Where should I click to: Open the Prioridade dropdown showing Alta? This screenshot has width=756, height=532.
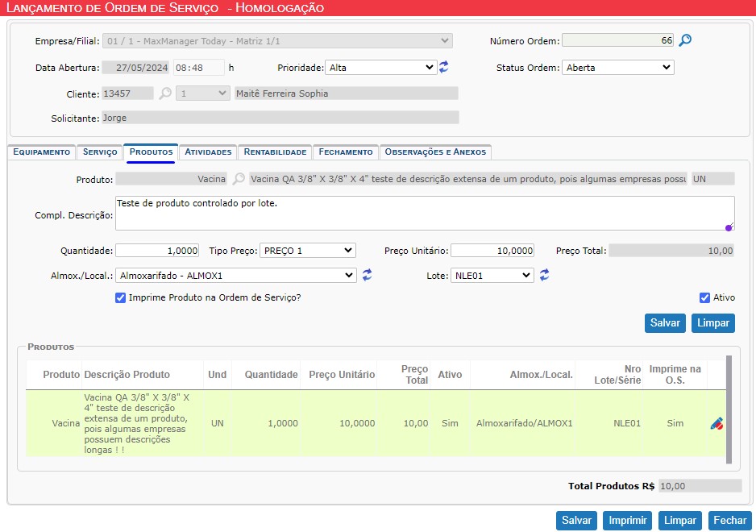381,68
